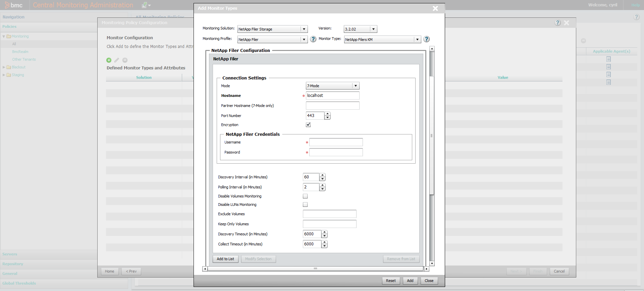
Task: Click the Reset button
Action: click(x=391, y=281)
